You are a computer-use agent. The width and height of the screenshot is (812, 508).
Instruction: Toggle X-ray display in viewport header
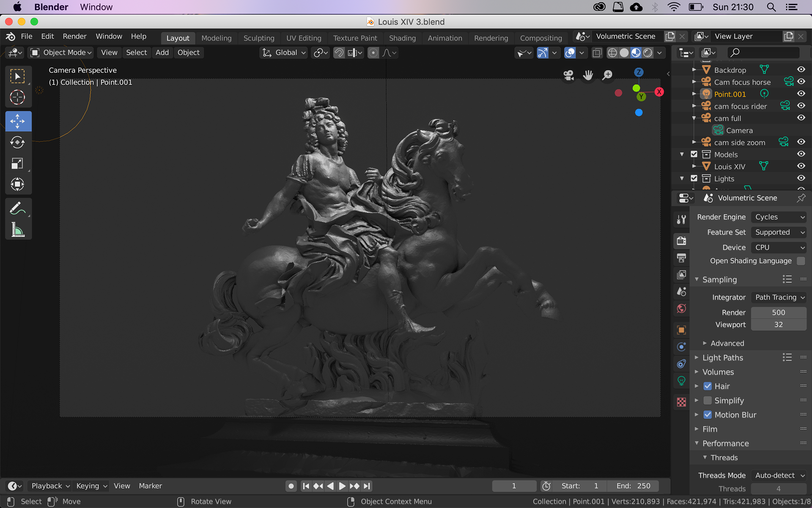597,52
